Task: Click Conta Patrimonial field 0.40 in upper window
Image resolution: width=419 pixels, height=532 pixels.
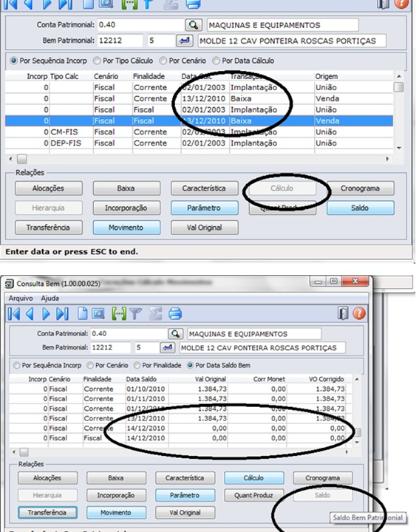Action: coord(140,25)
